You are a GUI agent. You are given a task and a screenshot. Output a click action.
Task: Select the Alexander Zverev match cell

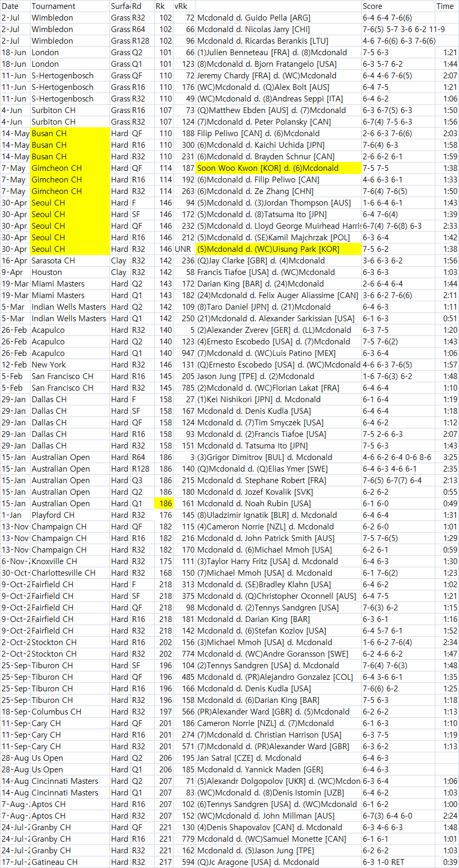[x=279, y=330]
